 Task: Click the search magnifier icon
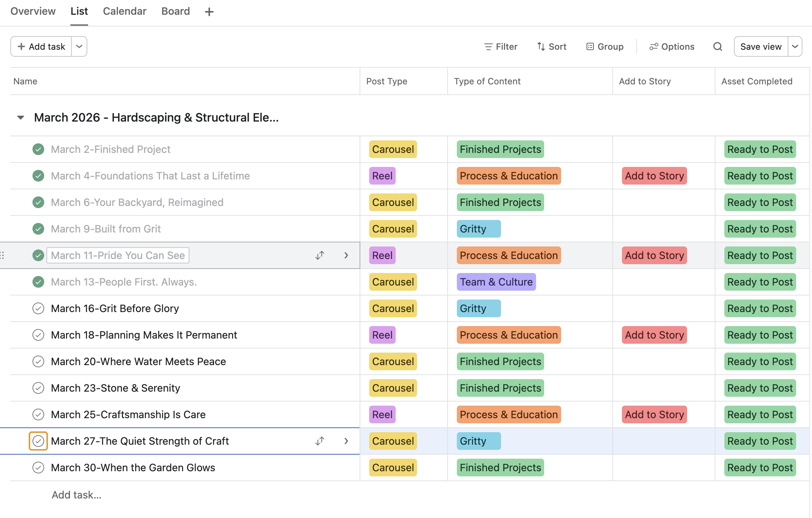tap(717, 46)
